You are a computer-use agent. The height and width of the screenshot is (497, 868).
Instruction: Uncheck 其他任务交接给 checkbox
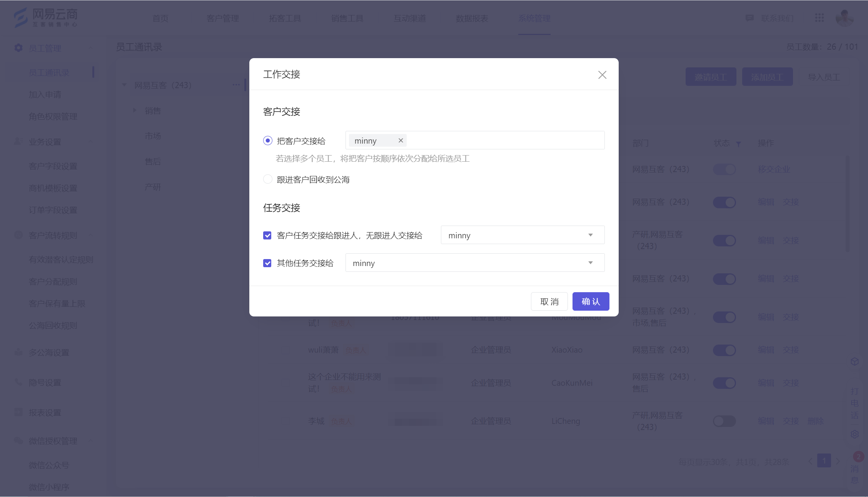267,263
